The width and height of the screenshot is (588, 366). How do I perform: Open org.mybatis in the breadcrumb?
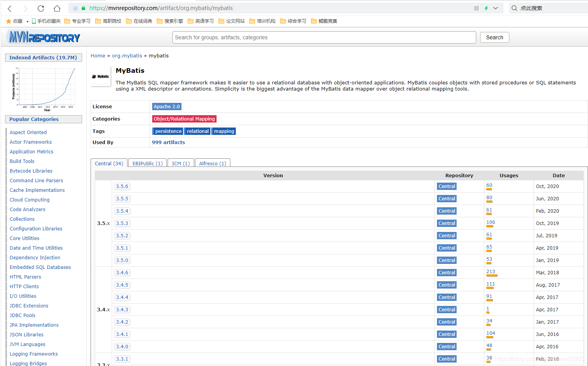click(x=127, y=56)
